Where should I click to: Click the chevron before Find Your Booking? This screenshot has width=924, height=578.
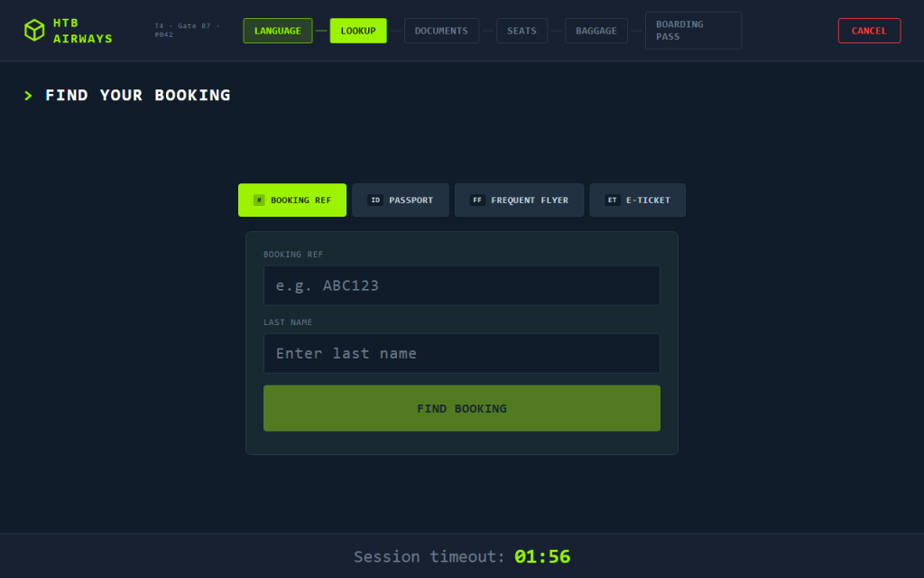(28, 96)
